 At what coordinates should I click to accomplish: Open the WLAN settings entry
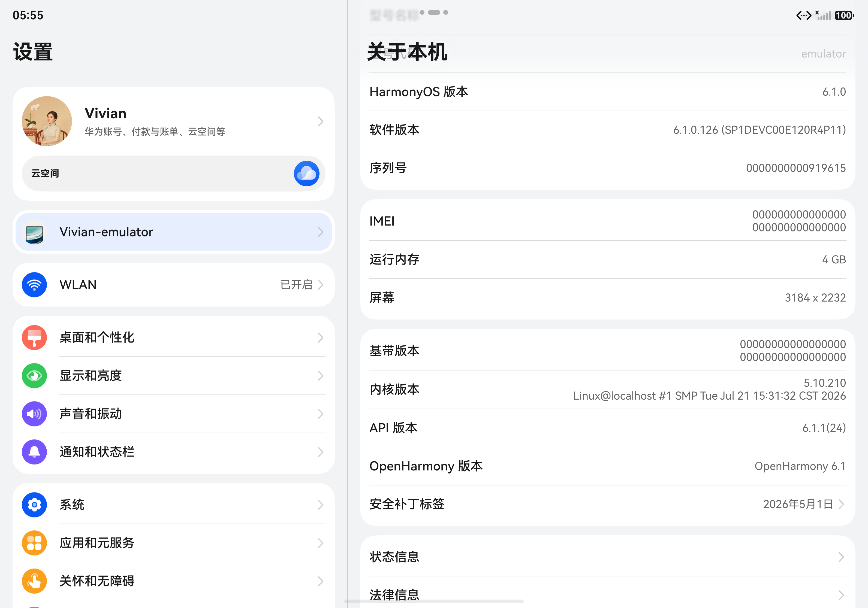tap(174, 285)
